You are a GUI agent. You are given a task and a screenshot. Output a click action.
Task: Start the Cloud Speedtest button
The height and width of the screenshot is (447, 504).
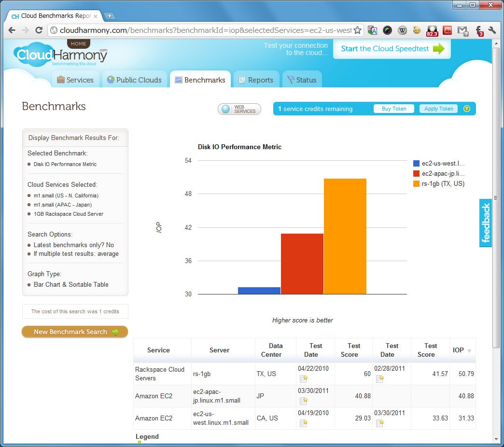pyautogui.click(x=392, y=49)
